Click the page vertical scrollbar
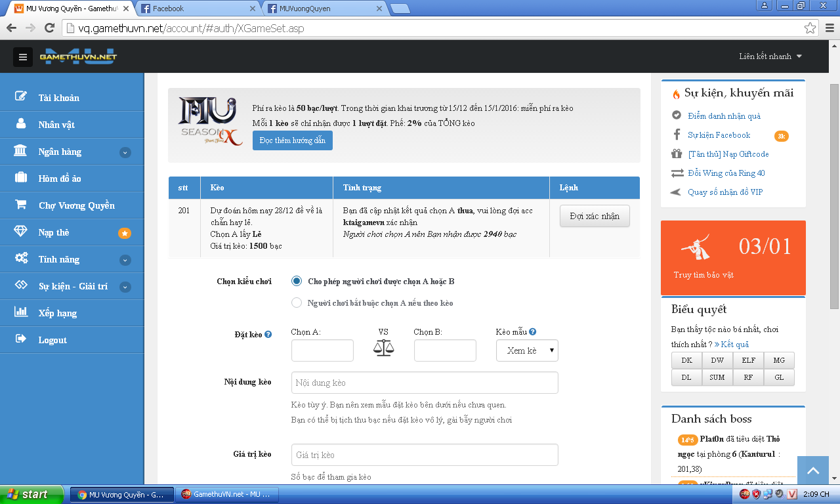This screenshot has height=504, width=840. [834, 197]
